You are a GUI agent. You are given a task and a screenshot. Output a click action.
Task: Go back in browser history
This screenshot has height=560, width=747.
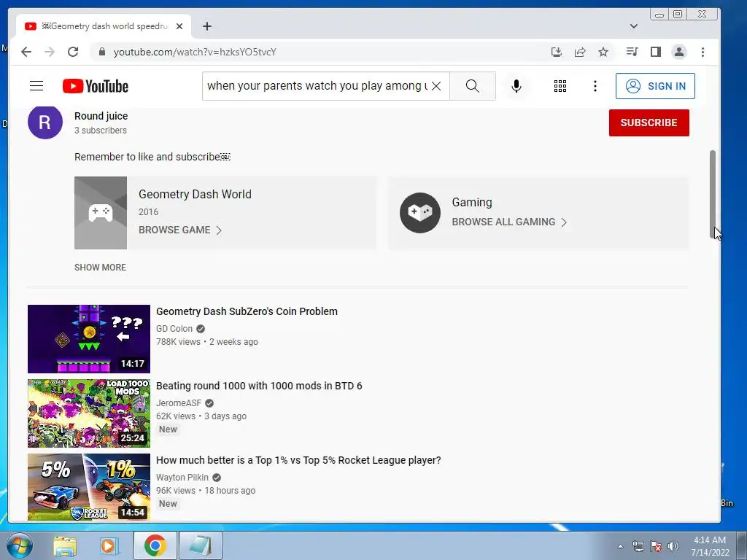click(26, 52)
